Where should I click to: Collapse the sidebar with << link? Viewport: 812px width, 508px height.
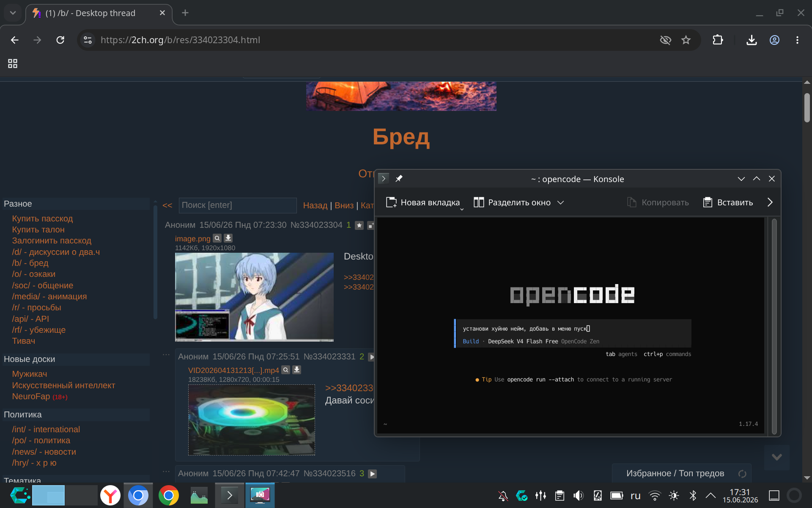pos(167,205)
